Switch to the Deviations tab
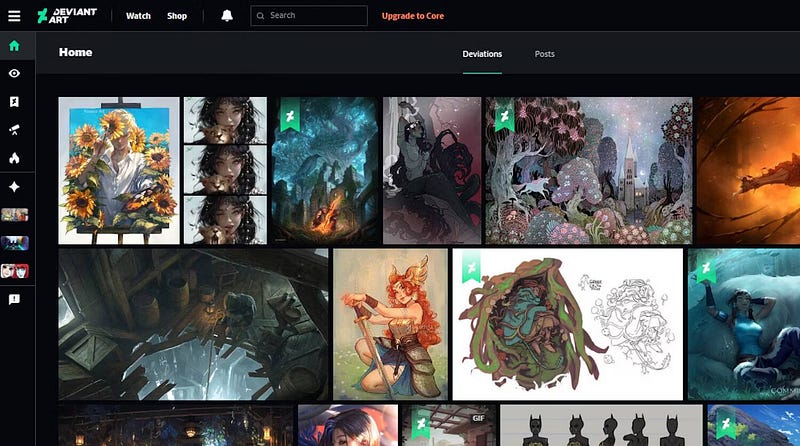The width and height of the screenshot is (800, 446). tap(482, 54)
